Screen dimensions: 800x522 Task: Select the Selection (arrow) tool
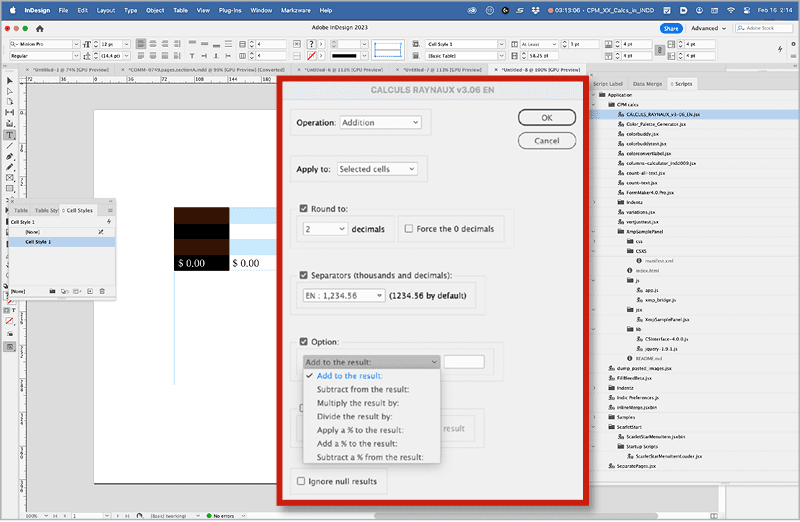click(10, 81)
